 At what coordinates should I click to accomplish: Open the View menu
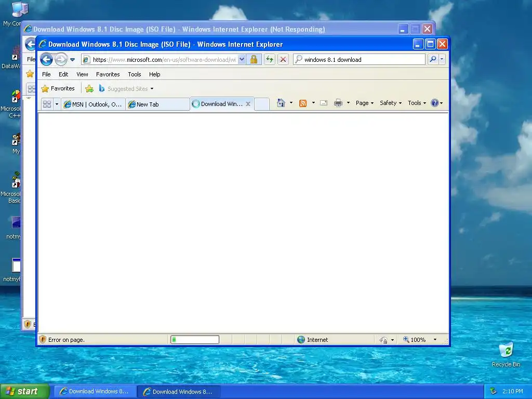pyautogui.click(x=82, y=74)
